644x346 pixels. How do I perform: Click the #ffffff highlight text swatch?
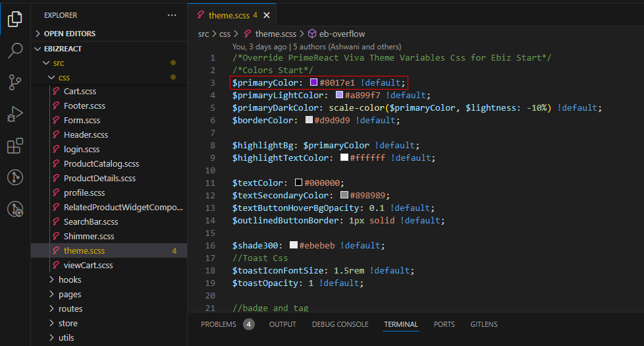coord(344,158)
